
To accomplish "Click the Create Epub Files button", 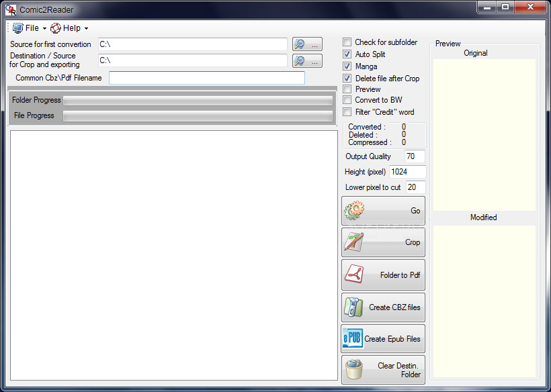I will pyautogui.click(x=384, y=339).
